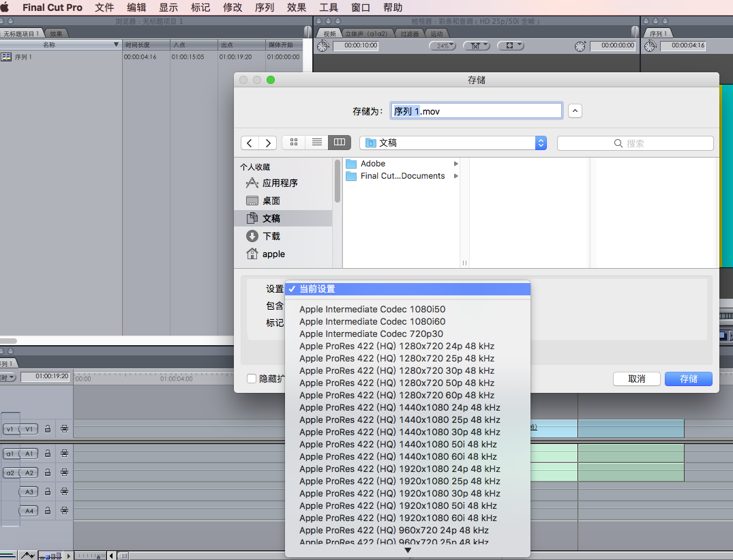Switch to the 效果 tab in the browser
The image size is (733, 560).
pyautogui.click(x=56, y=33)
